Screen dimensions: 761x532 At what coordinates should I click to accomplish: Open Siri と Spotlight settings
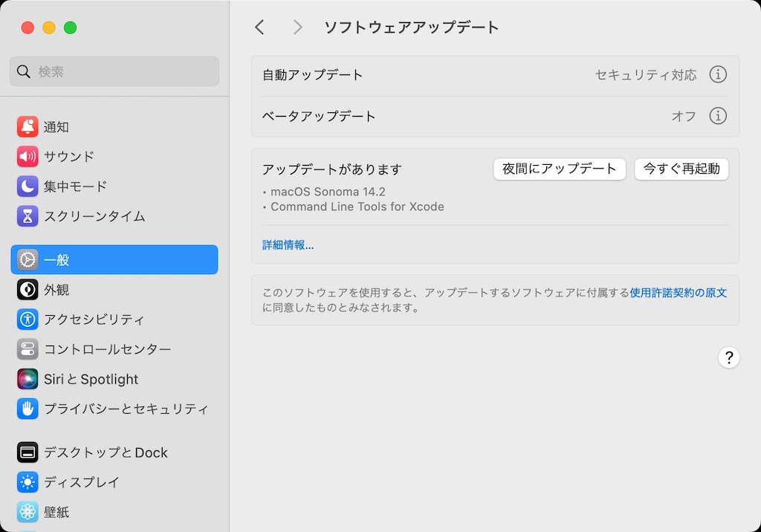[x=114, y=379]
